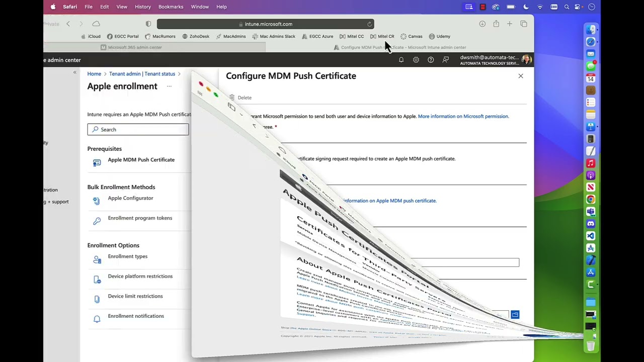Open Device limit restrictions
The image size is (644, 362).
[x=135, y=296]
